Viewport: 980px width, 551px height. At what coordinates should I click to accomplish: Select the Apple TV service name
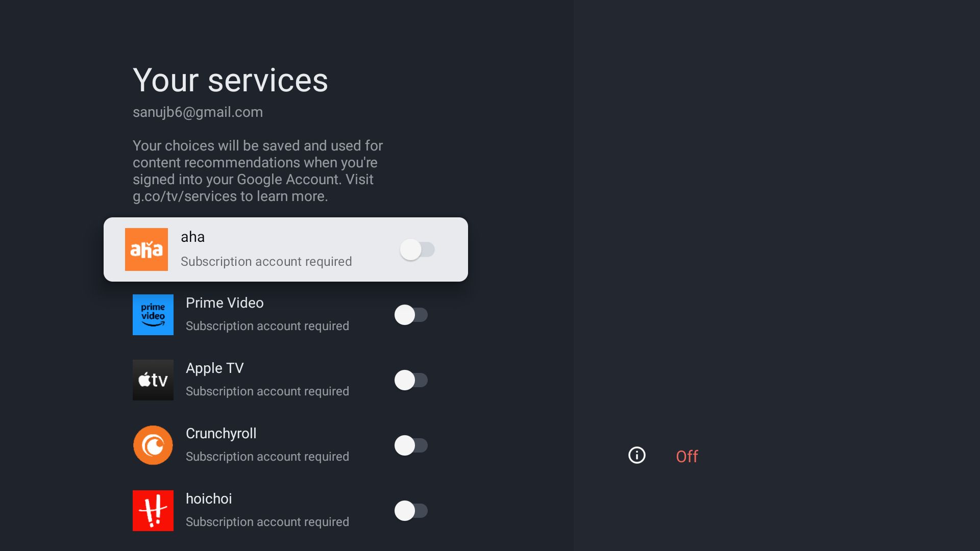[x=215, y=368]
